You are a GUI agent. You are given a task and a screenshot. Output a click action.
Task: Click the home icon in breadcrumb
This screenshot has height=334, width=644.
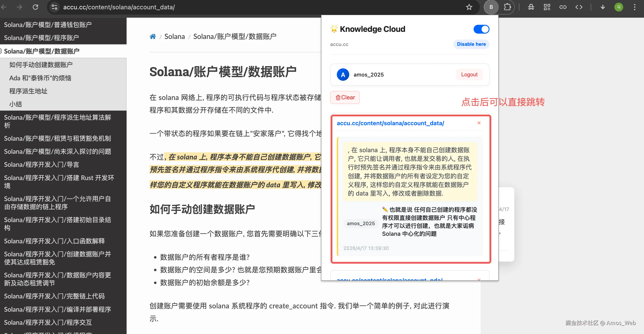[x=152, y=36]
